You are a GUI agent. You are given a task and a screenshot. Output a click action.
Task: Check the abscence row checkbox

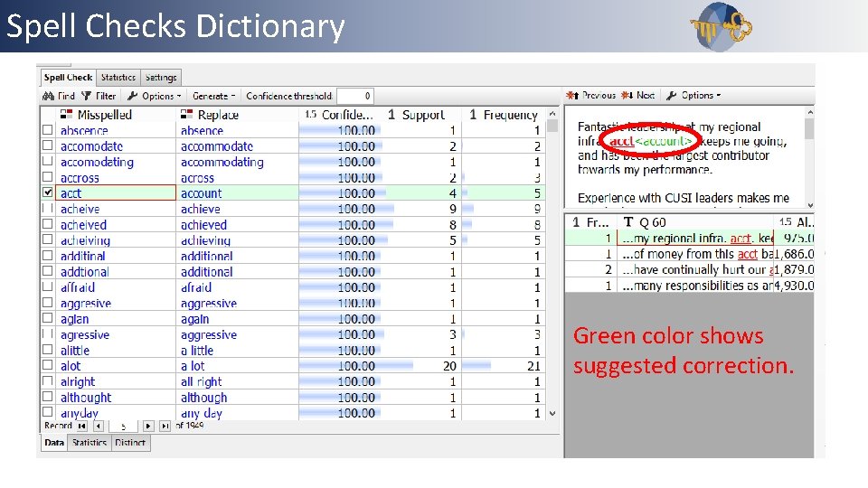(48, 130)
